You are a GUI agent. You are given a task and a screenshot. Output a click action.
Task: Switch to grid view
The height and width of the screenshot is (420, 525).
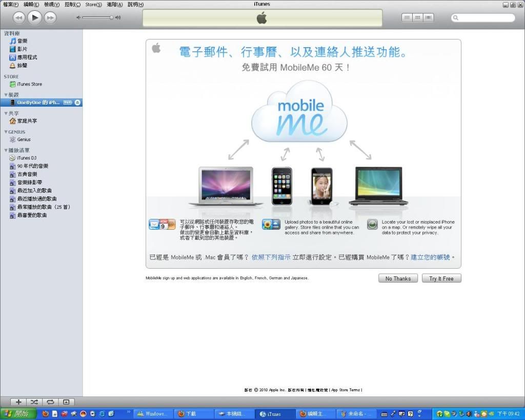pyautogui.click(x=418, y=17)
